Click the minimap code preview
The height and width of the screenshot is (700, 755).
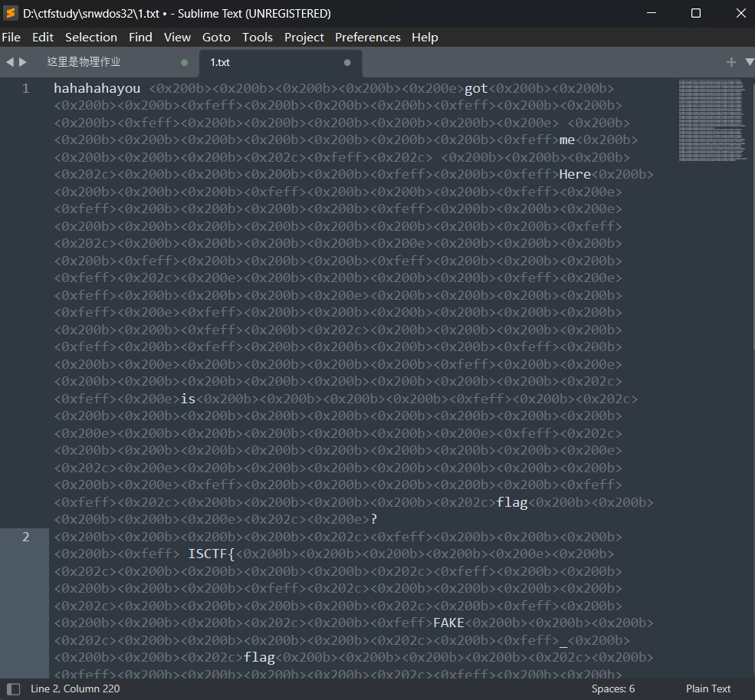(x=711, y=120)
